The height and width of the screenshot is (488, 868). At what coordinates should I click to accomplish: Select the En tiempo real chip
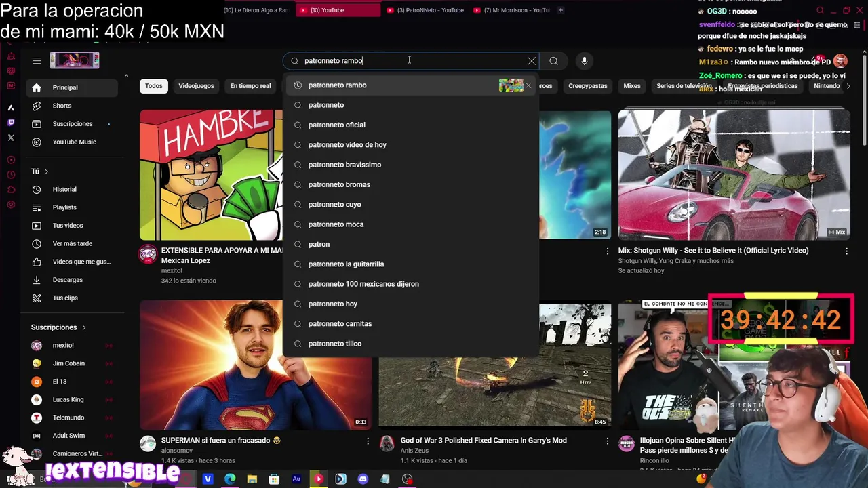click(x=250, y=86)
